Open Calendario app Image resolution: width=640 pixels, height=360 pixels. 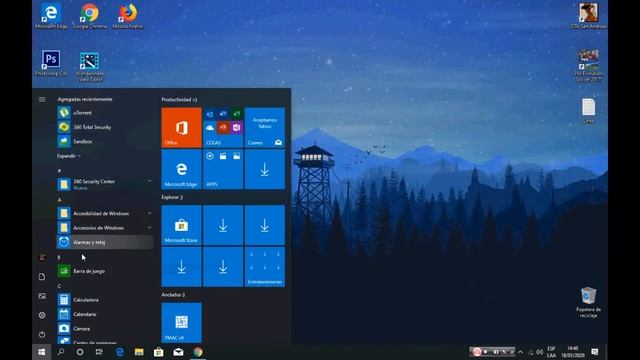(105, 314)
